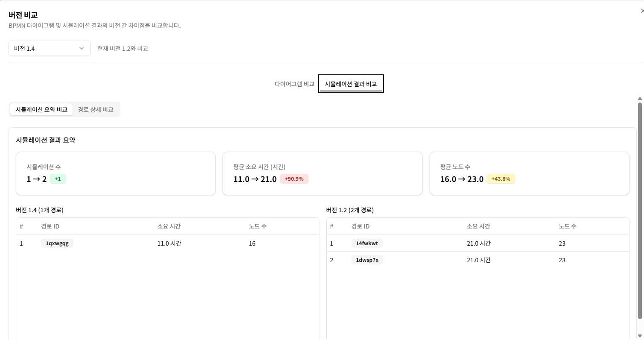
Task: Click the 평균 노드 수 summary card
Action: (530, 173)
